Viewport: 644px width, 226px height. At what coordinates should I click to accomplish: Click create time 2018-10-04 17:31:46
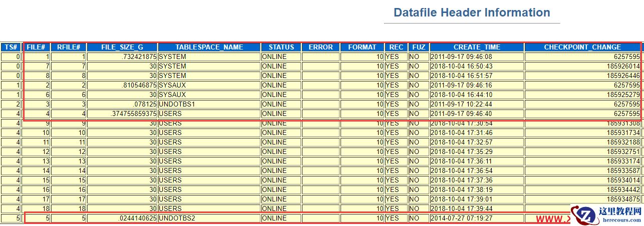point(462,132)
